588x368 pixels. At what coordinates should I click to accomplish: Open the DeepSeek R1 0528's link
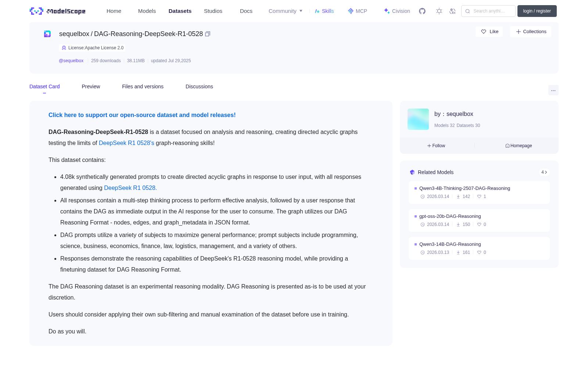pyautogui.click(x=126, y=143)
